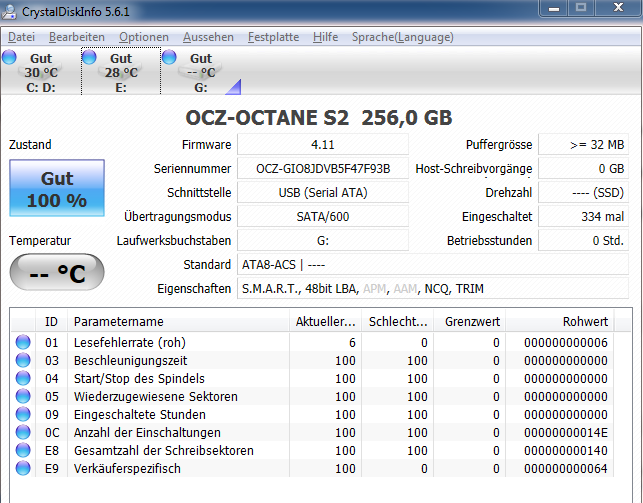Screen dimensions: 643x503
Task: Click the Betriebsstunden value 0 Std.
Action: click(x=584, y=241)
